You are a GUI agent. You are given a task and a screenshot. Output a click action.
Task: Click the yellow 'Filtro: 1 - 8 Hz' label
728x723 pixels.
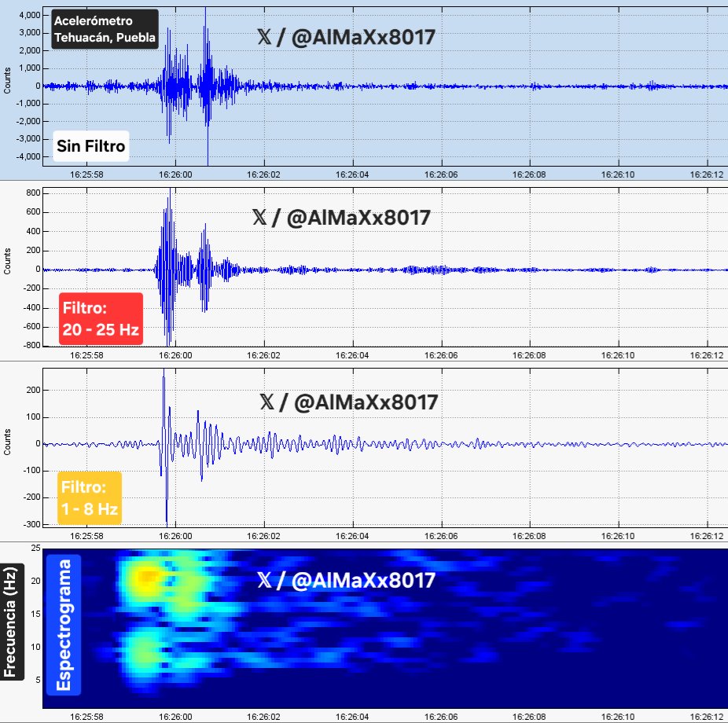point(89,498)
